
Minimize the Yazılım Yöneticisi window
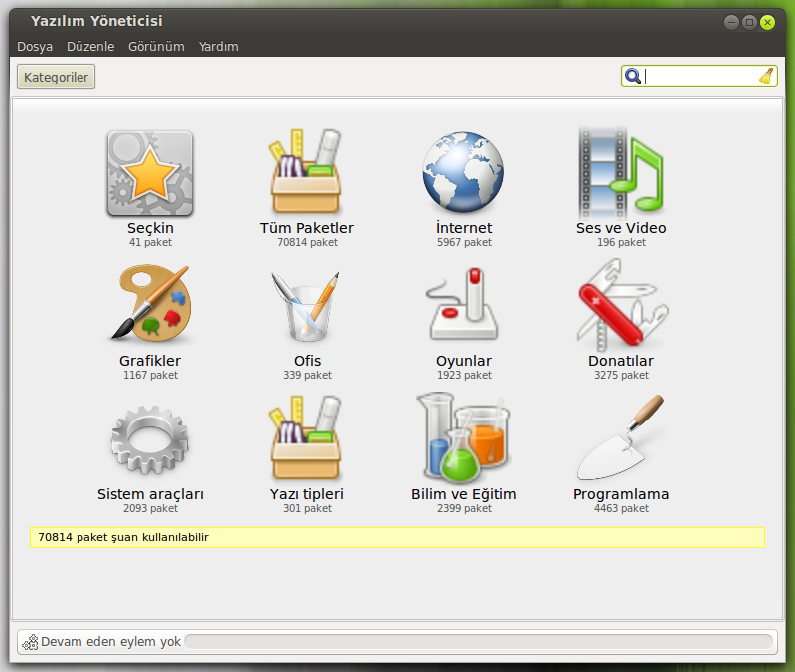[731, 22]
